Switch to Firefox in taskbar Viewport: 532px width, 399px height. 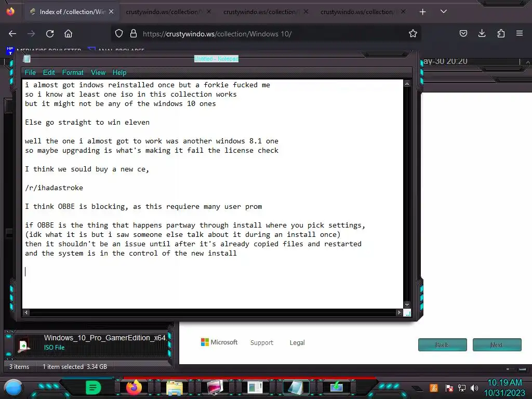pyautogui.click(x=134, y=388)
